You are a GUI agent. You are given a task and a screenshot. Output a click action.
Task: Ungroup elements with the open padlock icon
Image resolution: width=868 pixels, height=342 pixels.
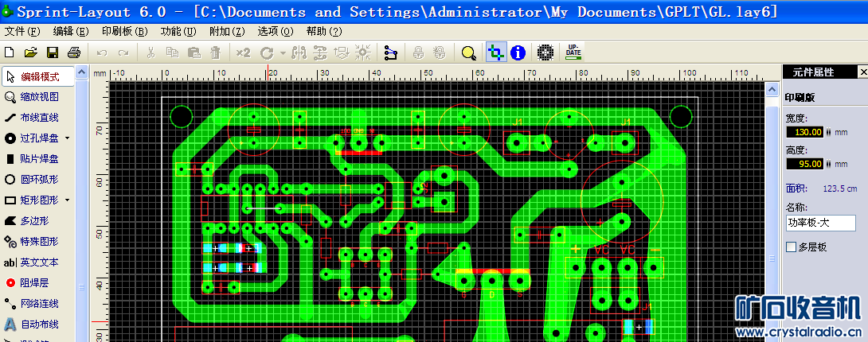pos(440,53)
